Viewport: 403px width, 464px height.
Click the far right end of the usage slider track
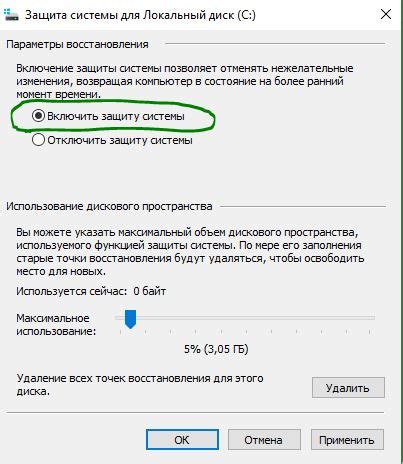[x=373, y=318]
